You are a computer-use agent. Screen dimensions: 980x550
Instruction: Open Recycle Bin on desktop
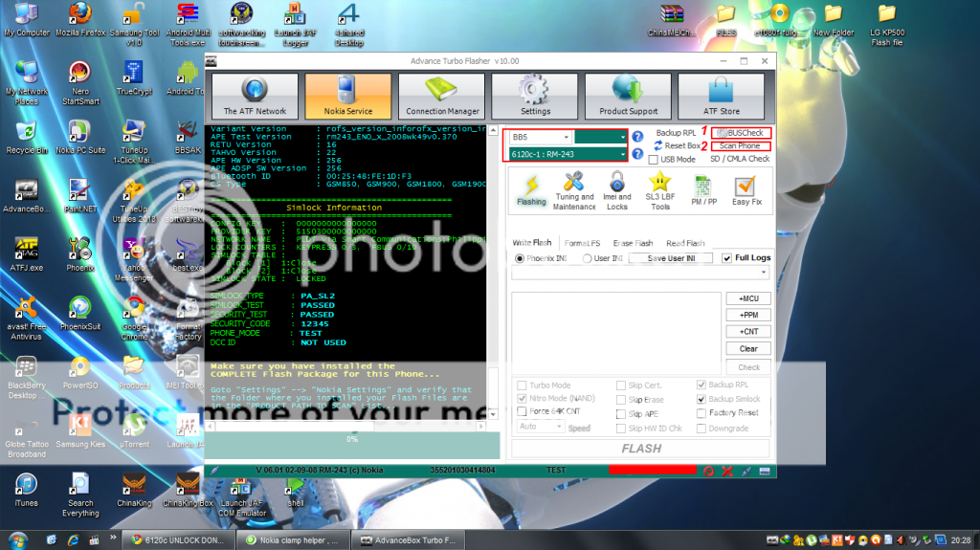(26, 137)
